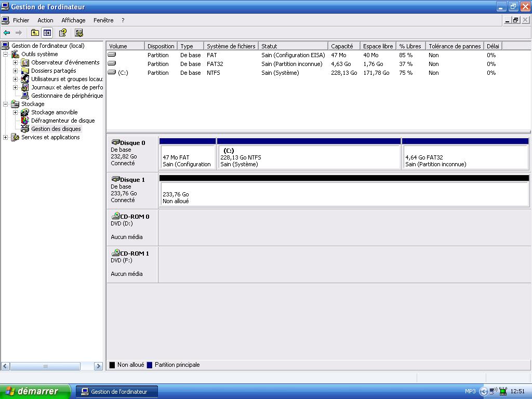532x399 pixels.
Task: Select the 233,76 Go Non alloué space
Action: (x=344, y=191)
